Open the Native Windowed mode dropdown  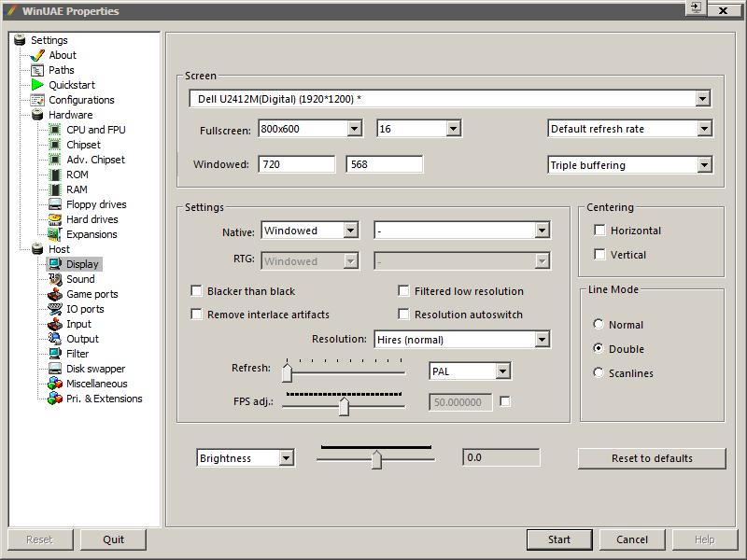(310, 231)
